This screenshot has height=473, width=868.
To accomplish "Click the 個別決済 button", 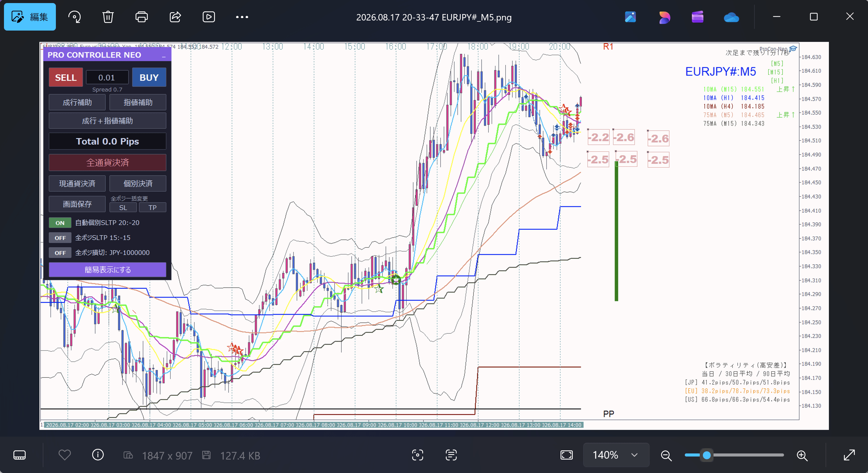I will [x=138, y=183].
